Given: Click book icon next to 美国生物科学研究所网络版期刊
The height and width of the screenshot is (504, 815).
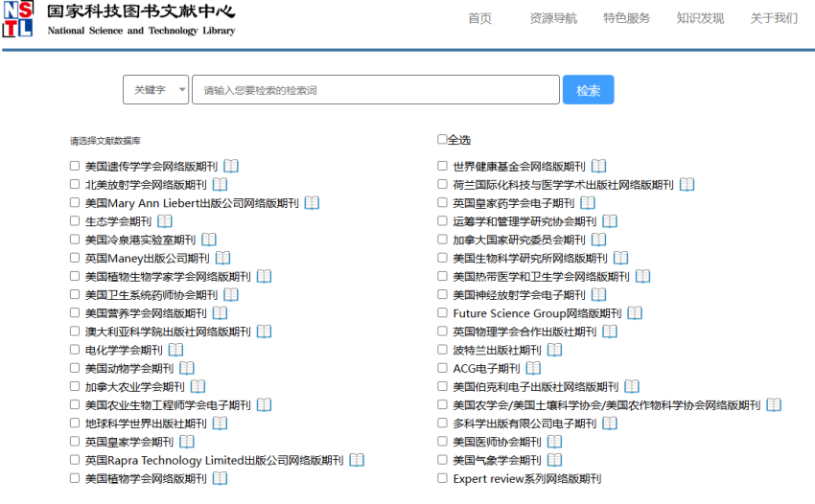Looking at the screenshot, I should pos(620,258).
